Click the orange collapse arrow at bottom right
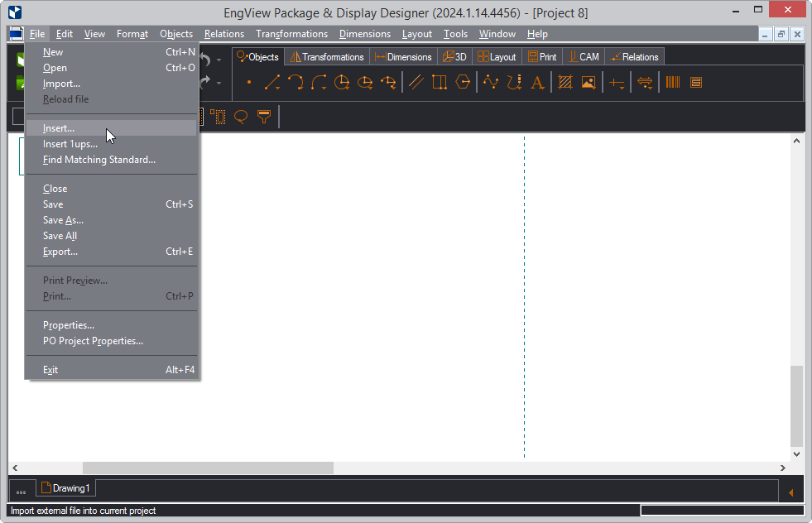Screen dimensions: 812x523 tap(790, 492)
